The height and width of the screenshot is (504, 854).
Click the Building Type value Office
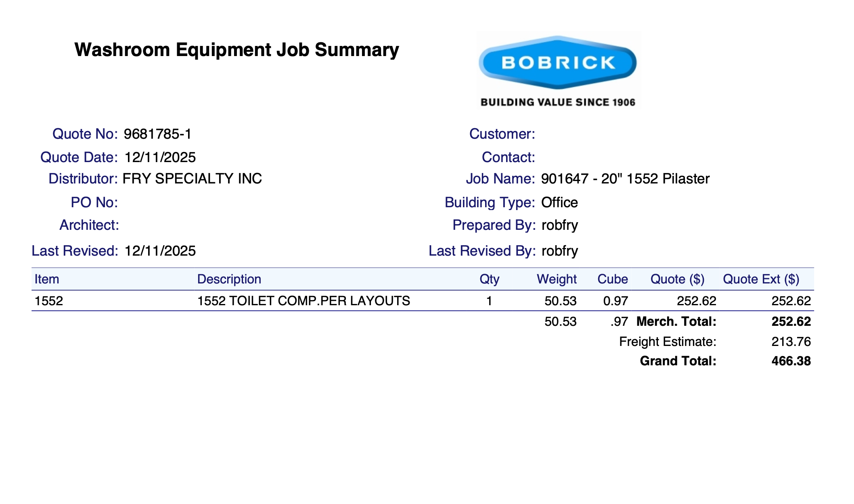559,202
